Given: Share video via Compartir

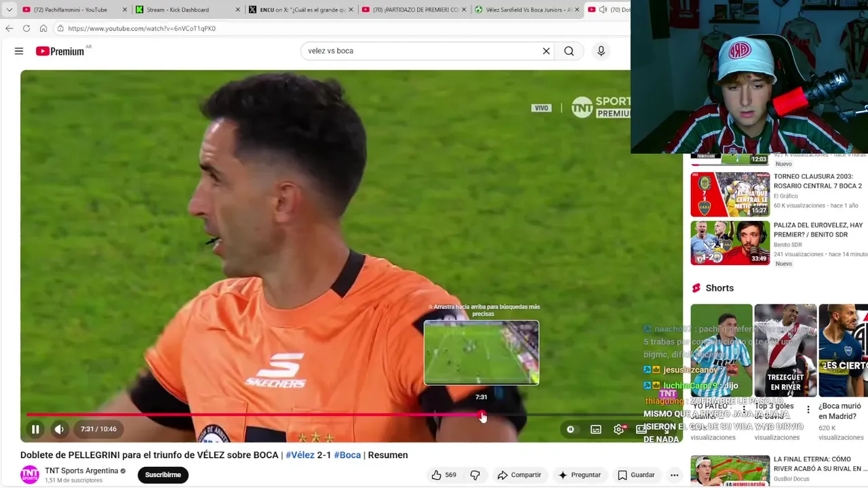Looking at the screenshot, I should 519,475.
